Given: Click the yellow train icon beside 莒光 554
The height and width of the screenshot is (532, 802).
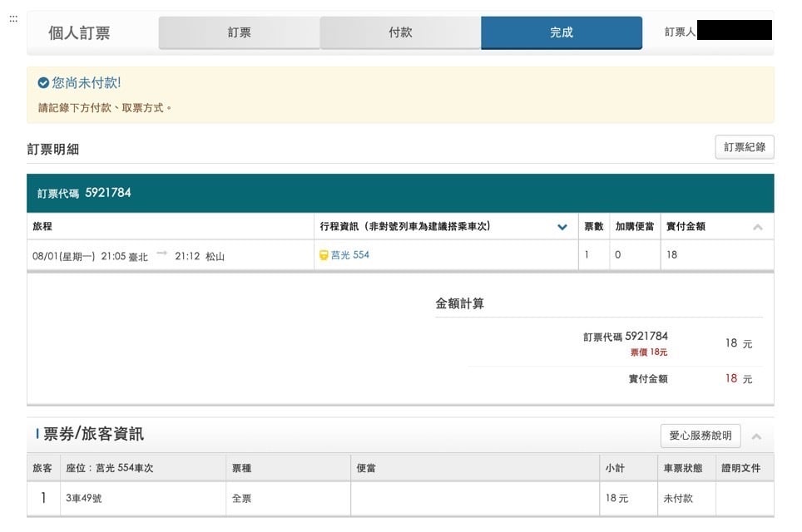Looking at the screenshot, I should [x=324, y=255].
